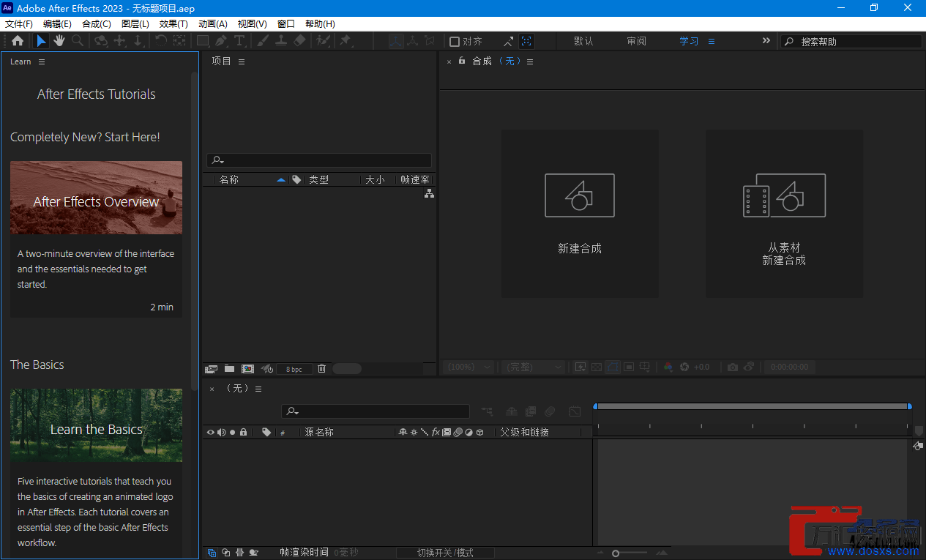Select the Type text tool

(239, 41)
